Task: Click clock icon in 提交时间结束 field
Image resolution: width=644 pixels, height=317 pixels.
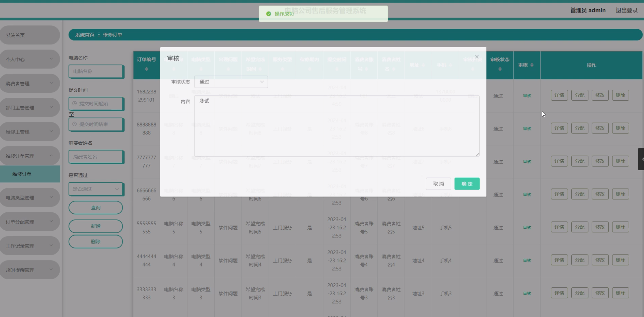Action: pyautogui.click(x=75, y=124)
